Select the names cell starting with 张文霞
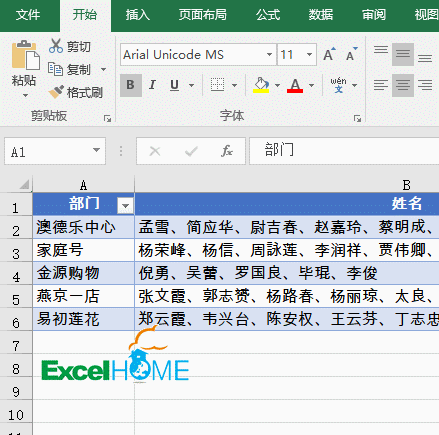This screenshot has height=435, width=439. click(287, 296)
